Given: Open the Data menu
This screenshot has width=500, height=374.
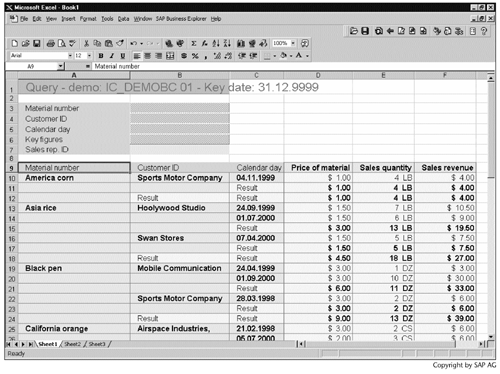Looking at the screenshot, I should coord(123,19).
